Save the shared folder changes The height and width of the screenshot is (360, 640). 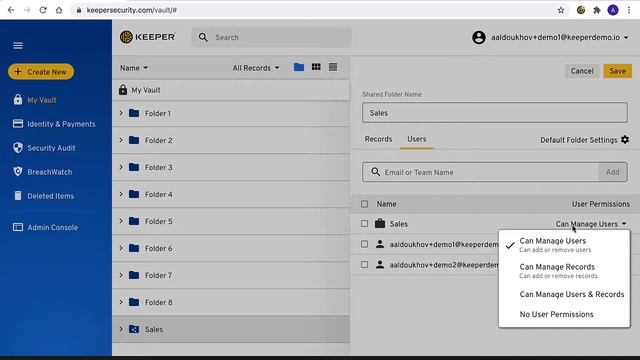tap(618, 71)
